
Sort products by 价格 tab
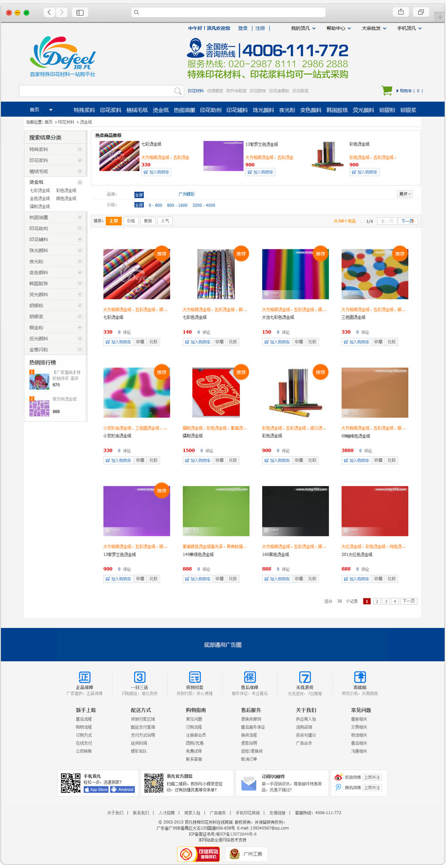[131, 221]
